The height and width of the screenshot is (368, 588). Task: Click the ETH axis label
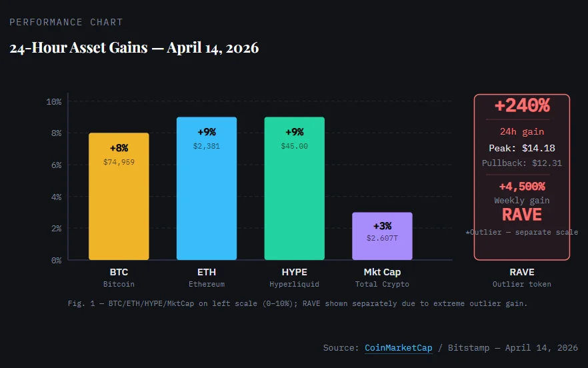(x=207, y=272)
